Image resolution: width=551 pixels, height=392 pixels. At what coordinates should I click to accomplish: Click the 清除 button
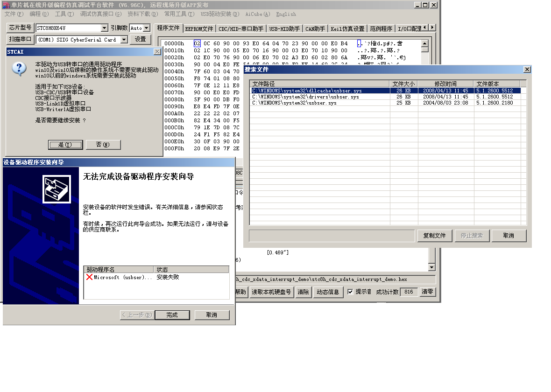pyautogui.click(x=303, y=292)
